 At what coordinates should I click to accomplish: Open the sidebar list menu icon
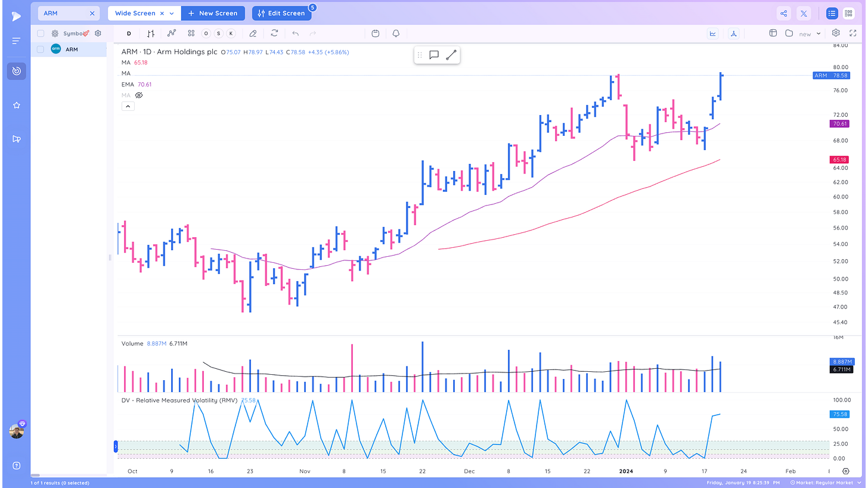click(16, 41)
